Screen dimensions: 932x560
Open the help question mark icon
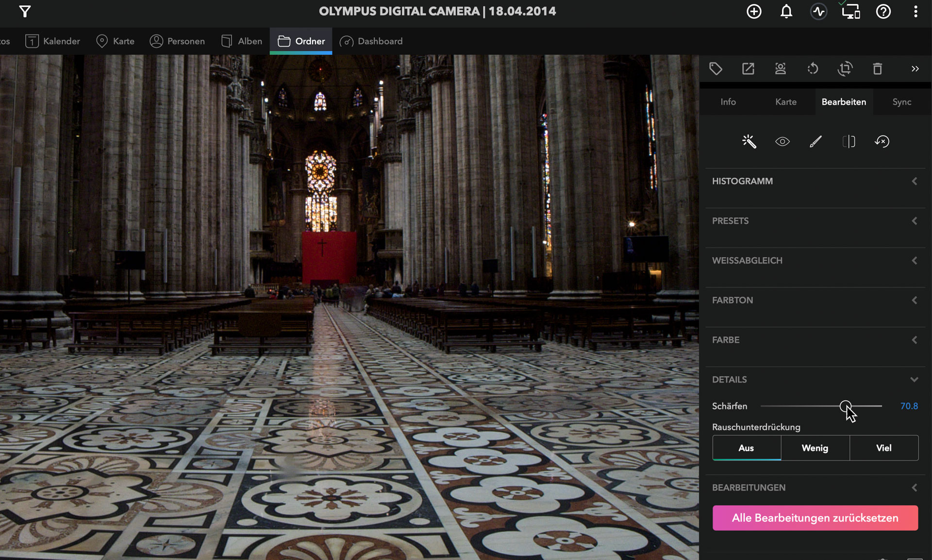[883, 11]
